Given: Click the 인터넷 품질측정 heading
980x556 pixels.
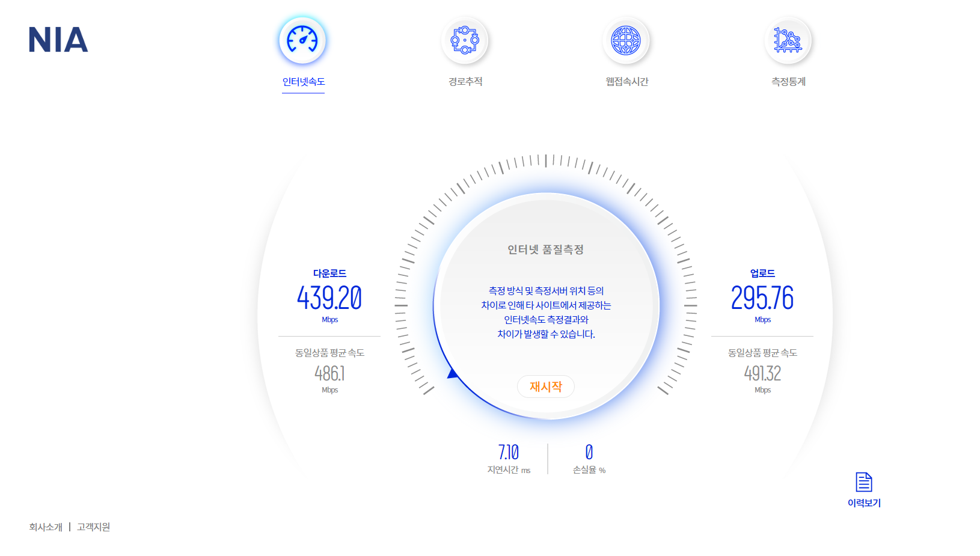Looking at the screenshot, I should tap(546, 249).
